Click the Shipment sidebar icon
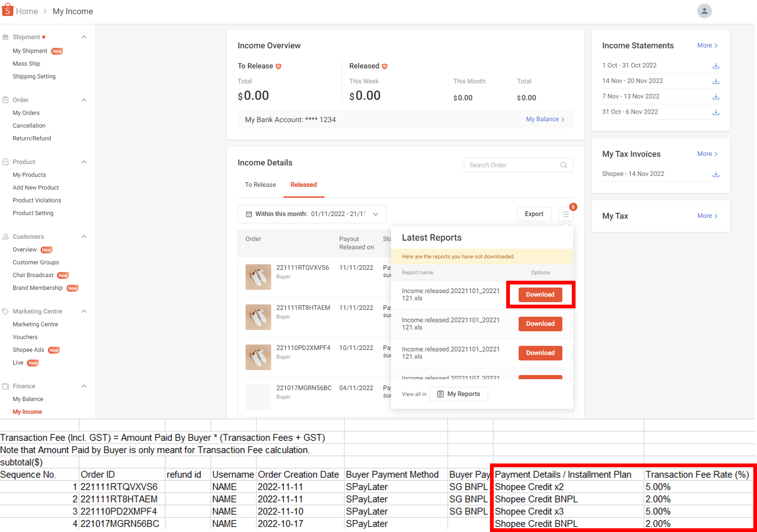 [5, 37]
